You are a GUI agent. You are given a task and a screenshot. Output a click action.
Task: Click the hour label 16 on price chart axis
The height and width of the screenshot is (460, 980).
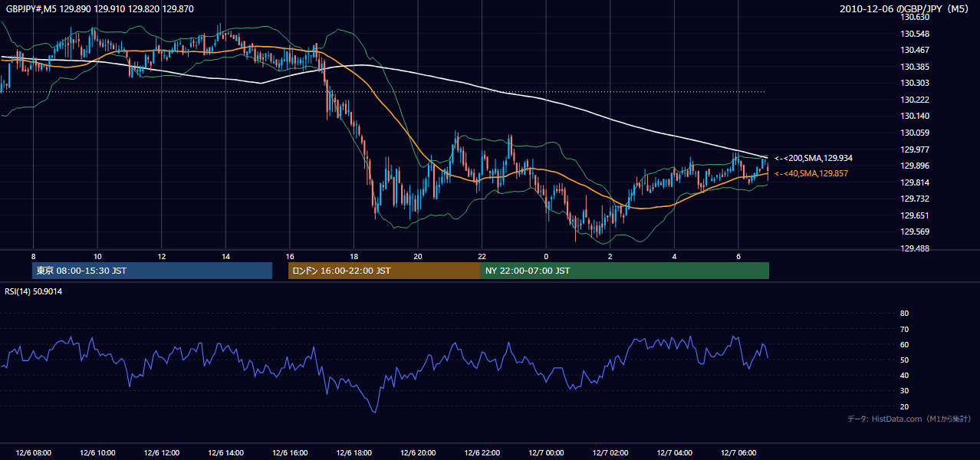290,256
